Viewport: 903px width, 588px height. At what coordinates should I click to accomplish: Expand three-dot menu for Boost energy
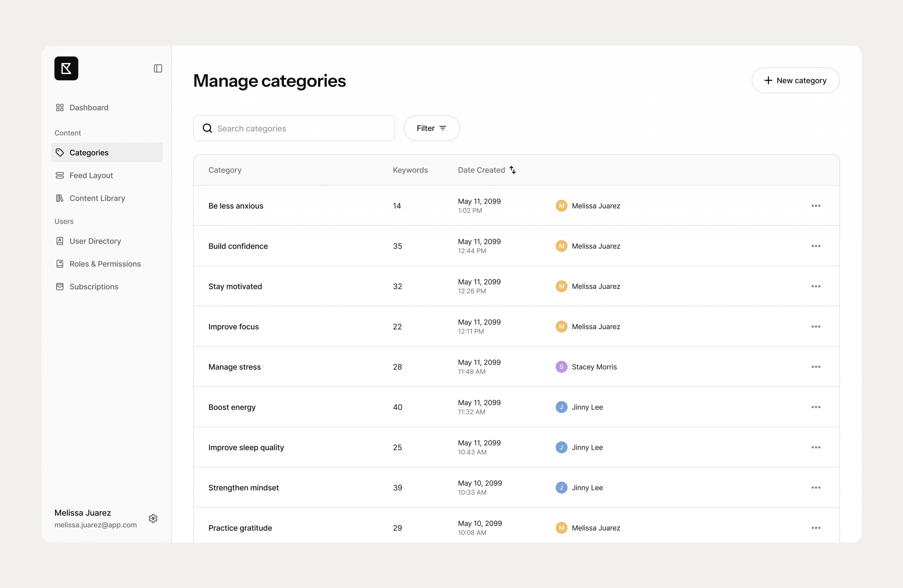pyautogui.click(x=816, y=407)
